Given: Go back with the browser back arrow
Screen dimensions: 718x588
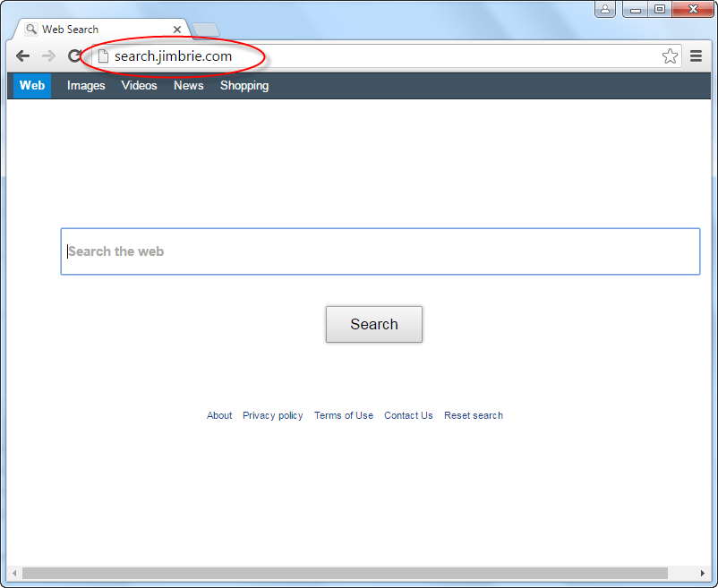Looking at the screenshot, I should click(22, 56).
